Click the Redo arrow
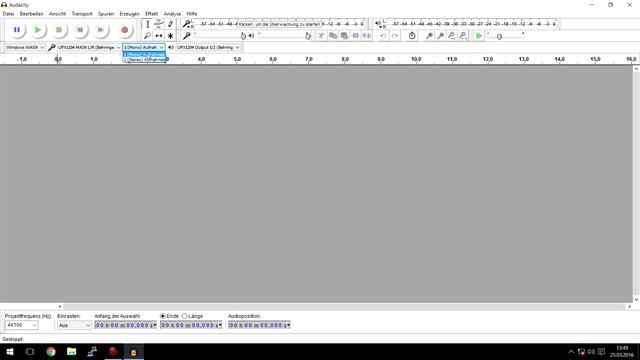 (x=395, y=36)
